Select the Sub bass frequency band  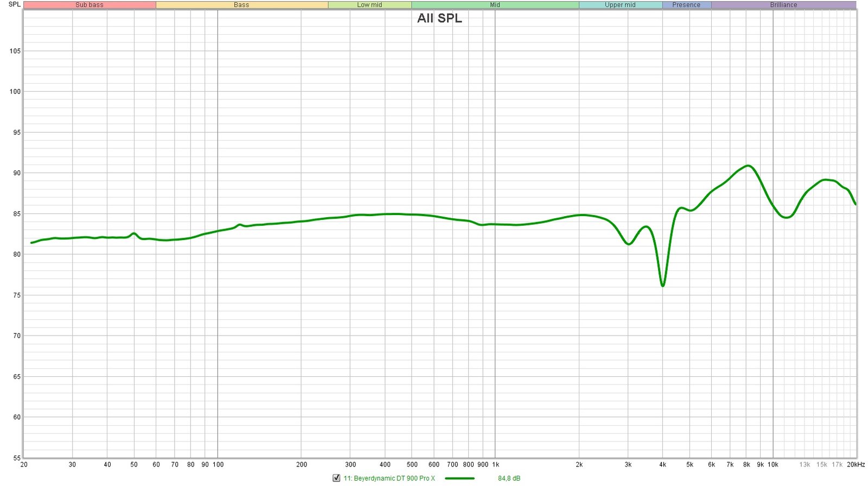tap(90, 5)
